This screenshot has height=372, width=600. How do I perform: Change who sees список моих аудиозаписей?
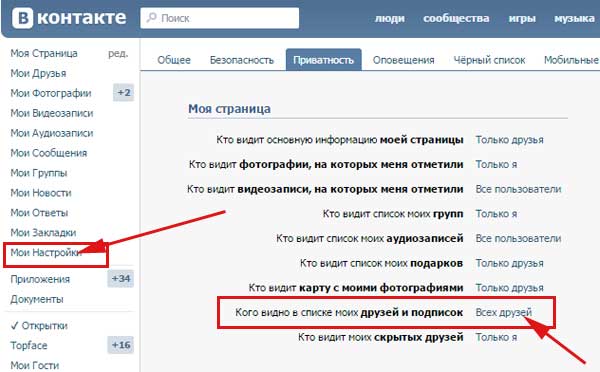pos(518,238)
